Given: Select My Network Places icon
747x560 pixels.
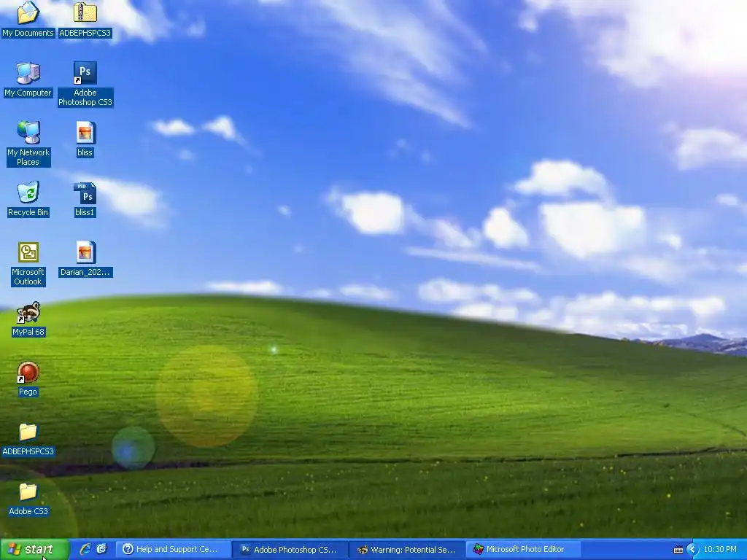Looking at the screenshot, I should [28, 133].
